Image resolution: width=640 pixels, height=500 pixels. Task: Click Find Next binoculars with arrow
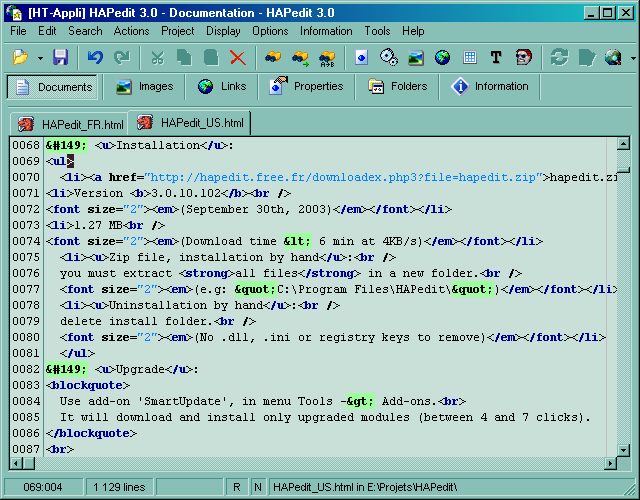(300, 58)
